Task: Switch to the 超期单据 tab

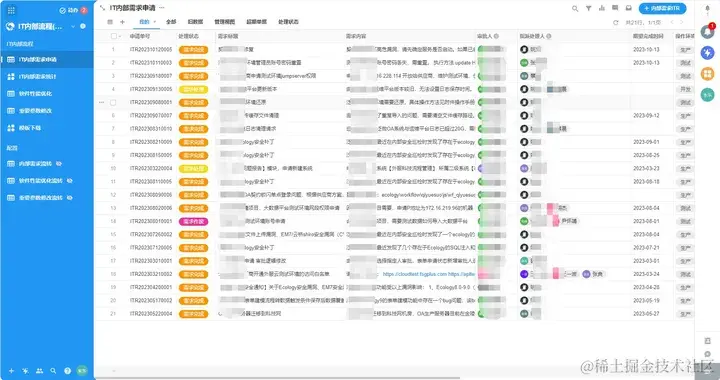Action: tap(256, 22)
